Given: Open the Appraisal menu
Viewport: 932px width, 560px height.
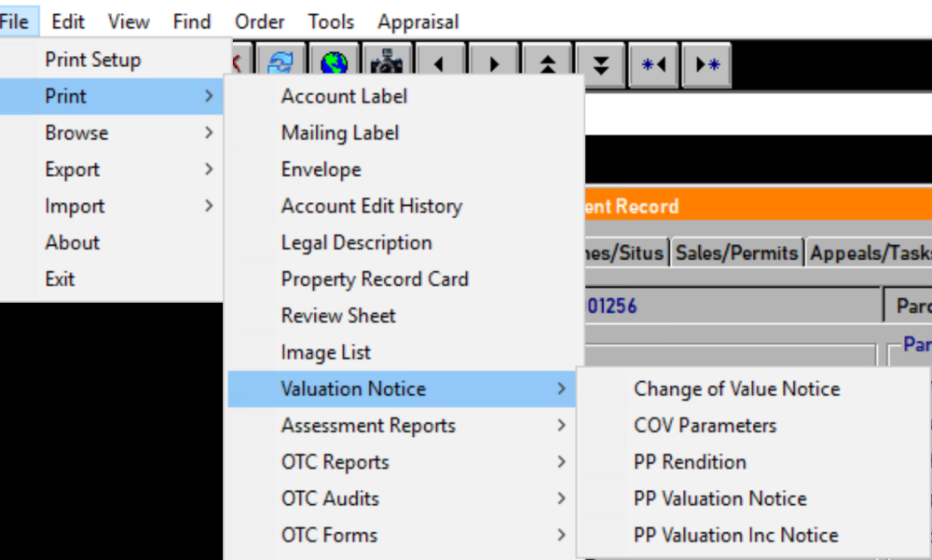Looking at the screenshot, I should (418, 20).
